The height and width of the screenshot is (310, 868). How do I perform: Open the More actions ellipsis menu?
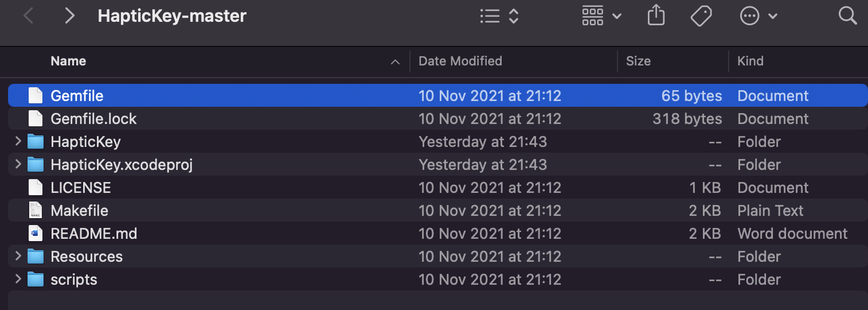point(758,16)
